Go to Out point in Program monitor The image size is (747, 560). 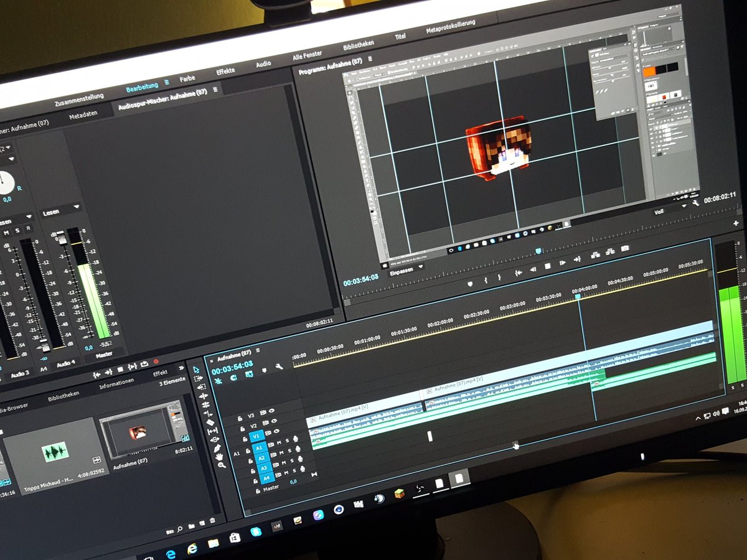point(577,259)
